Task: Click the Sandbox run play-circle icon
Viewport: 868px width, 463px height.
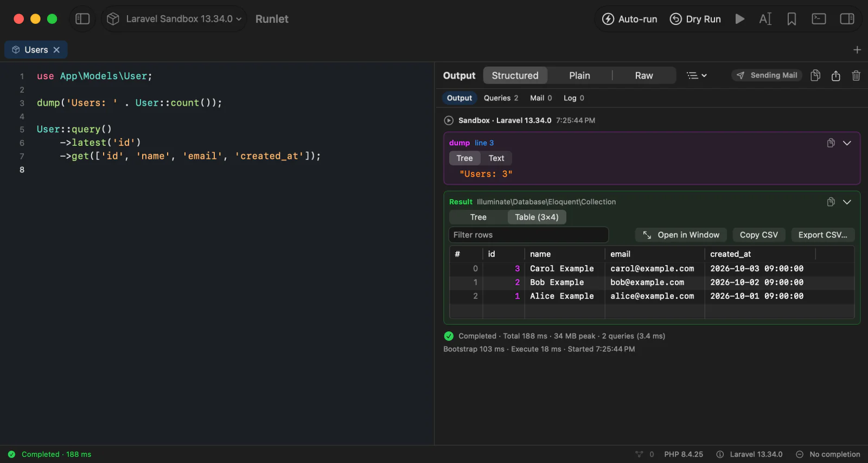Action: (x=449, y=120)
